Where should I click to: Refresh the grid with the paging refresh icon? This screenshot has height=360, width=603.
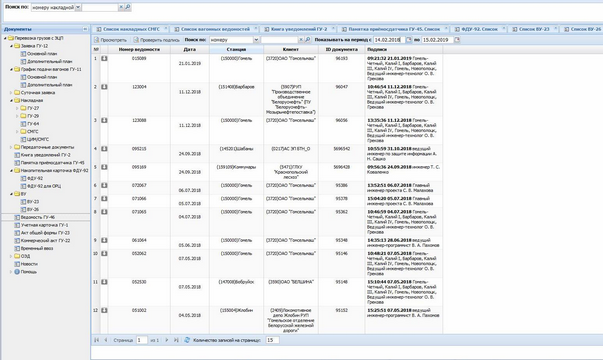coord(187,340)
